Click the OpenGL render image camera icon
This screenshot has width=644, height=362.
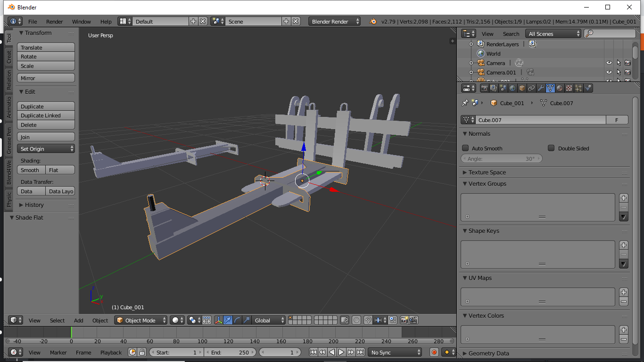pyautogui.click(x=404, y=320)
